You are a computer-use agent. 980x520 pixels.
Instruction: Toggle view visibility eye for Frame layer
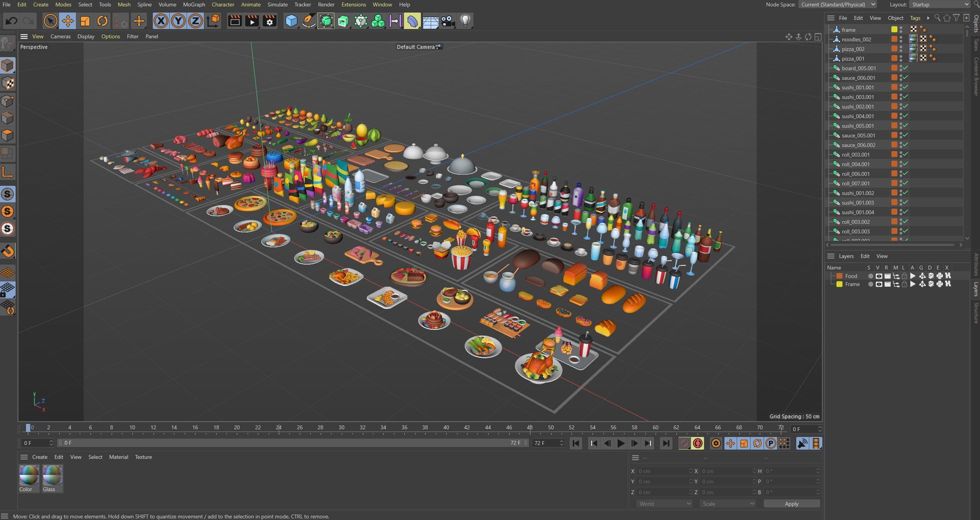coord(878,284)
